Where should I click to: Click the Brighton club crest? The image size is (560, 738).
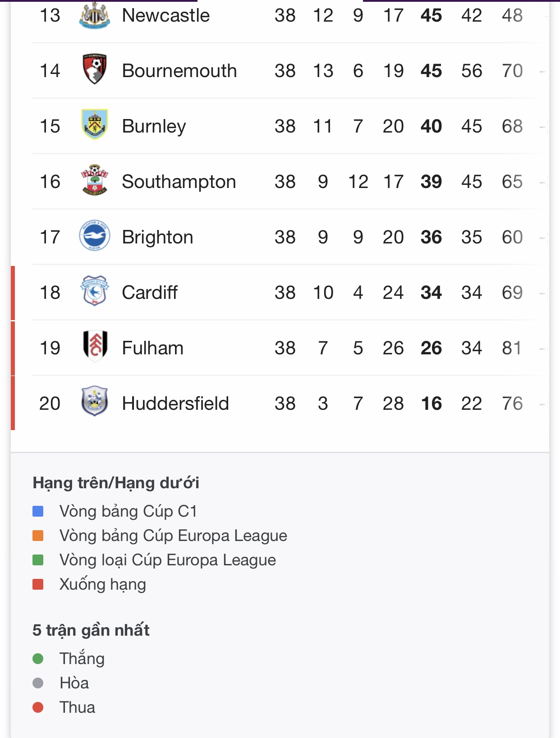pos(95,235)
